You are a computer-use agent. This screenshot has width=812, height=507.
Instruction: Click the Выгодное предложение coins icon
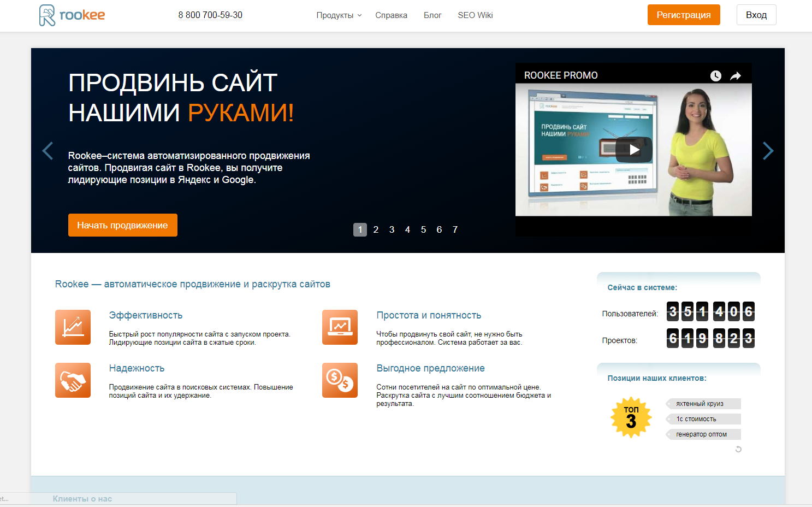(x=340, y=380)
